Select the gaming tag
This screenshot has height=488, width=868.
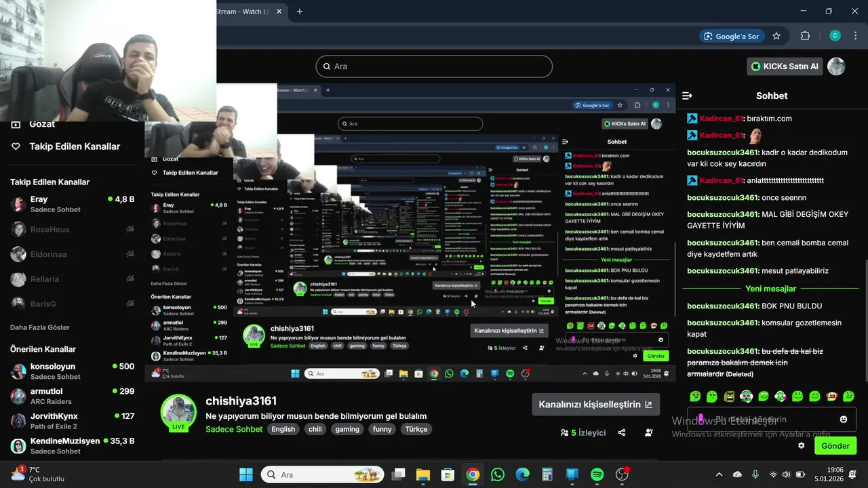point(347,429)
